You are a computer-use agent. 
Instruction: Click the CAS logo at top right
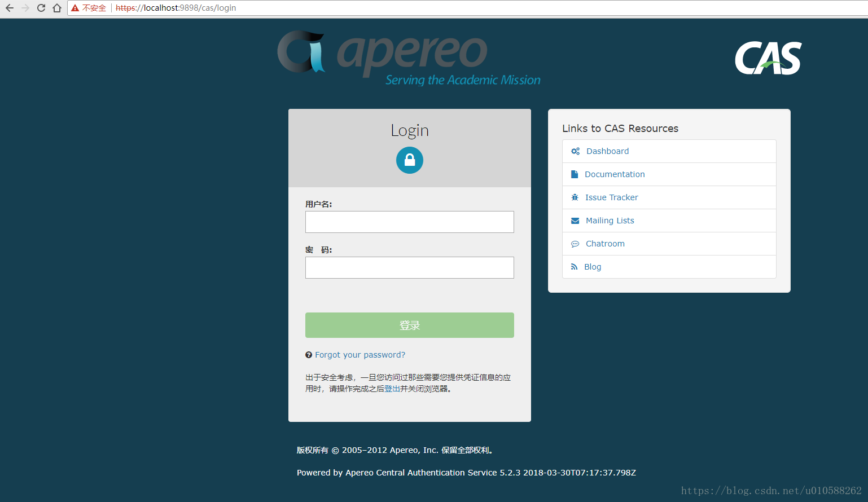[x=768, y=58]
